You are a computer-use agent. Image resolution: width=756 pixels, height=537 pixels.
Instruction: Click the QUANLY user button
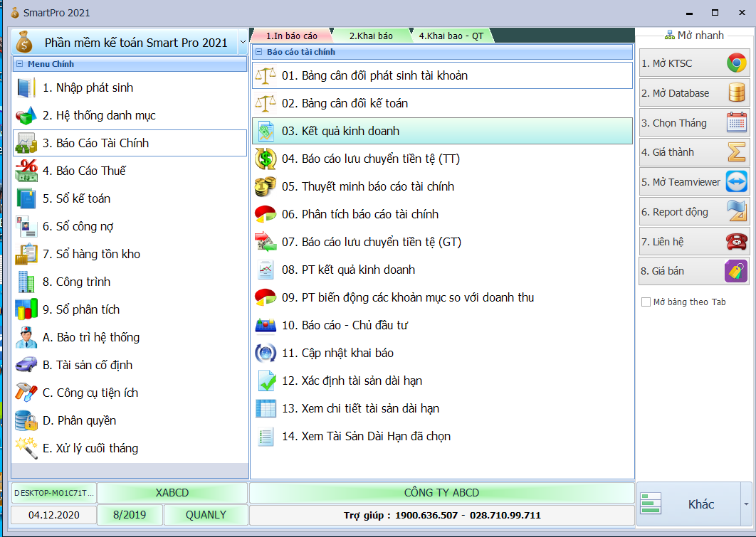coord(206,515)
